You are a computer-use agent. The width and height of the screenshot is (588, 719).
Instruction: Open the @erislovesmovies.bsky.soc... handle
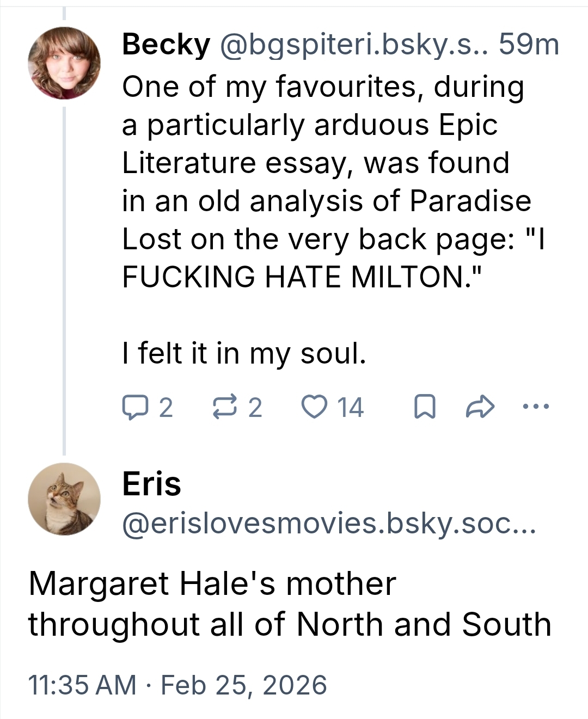[x=329, y=524]
